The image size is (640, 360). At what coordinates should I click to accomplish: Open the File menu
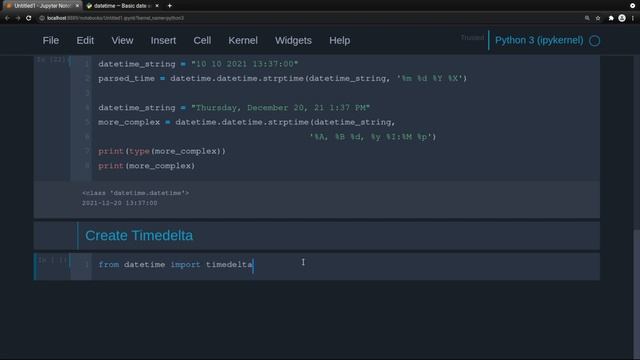tap(51, 40)
